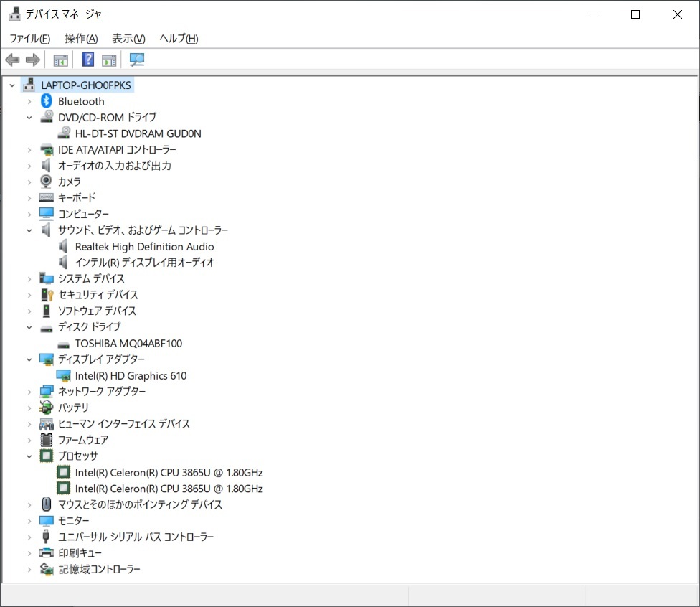
Task: Open the 表示(V) menu
Action: pos(128,39)
